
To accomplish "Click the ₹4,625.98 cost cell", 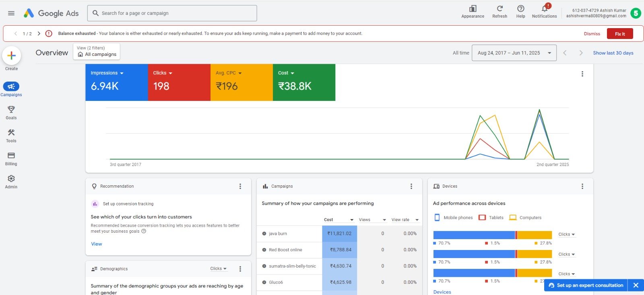I will pos(339,283).
